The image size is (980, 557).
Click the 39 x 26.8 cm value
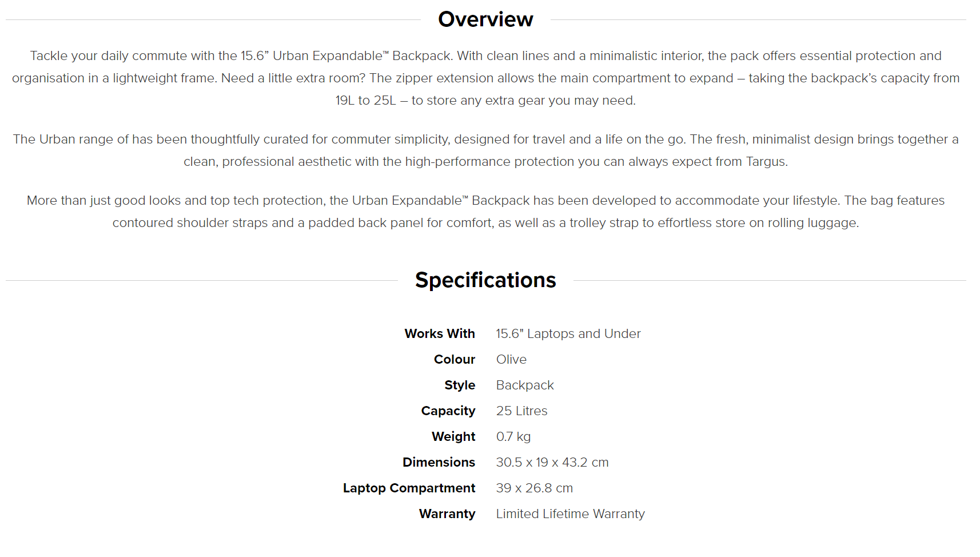535,488
